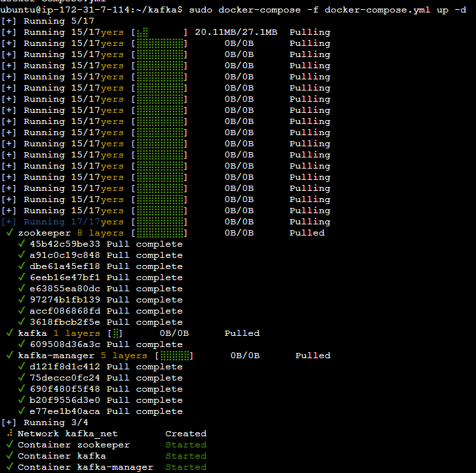Select layer hash b20f9556d3e0
The image size is (476, 473).
[x=65, y=400]
